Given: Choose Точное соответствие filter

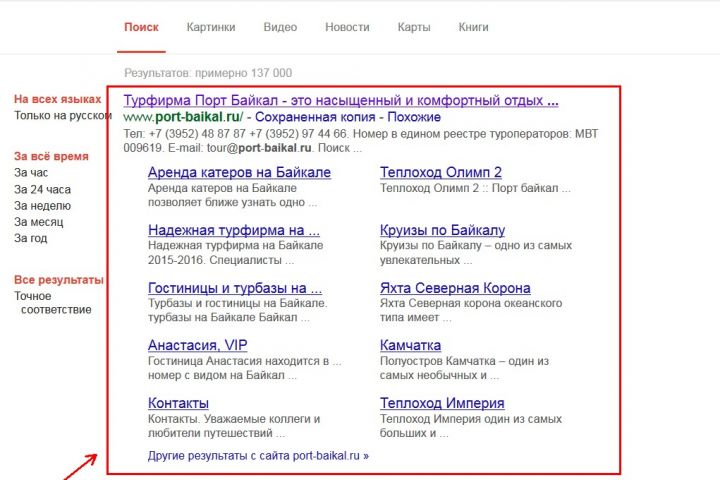Looking at the screenshot, I should pyautogui.click(x=53, y=303).
